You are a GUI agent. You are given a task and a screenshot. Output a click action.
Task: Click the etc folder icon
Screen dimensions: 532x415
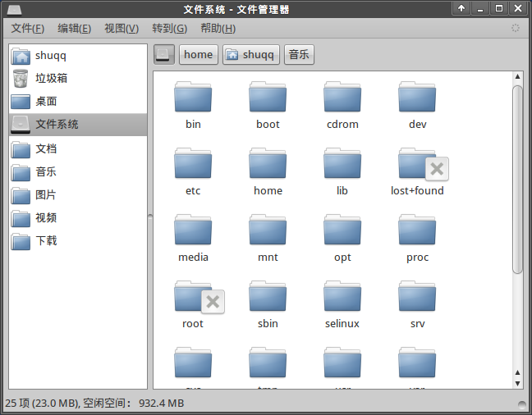[x=193, y=163]
